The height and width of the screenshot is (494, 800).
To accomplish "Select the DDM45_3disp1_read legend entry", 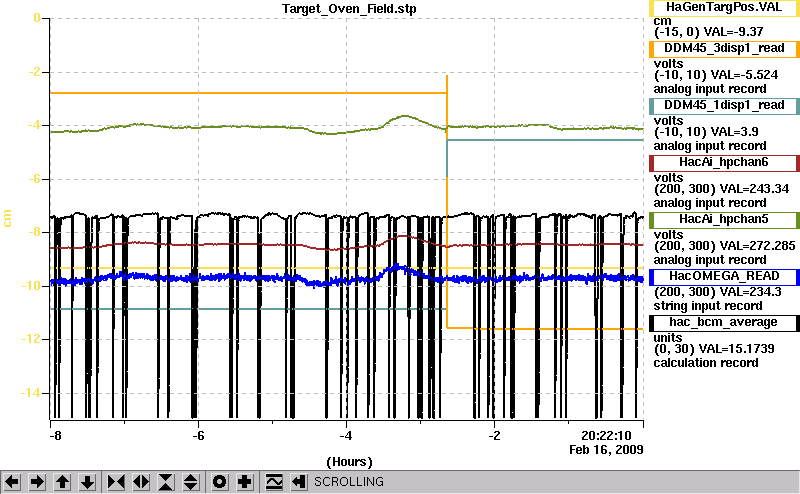I will pyautogui.click(x=724, y=48).
